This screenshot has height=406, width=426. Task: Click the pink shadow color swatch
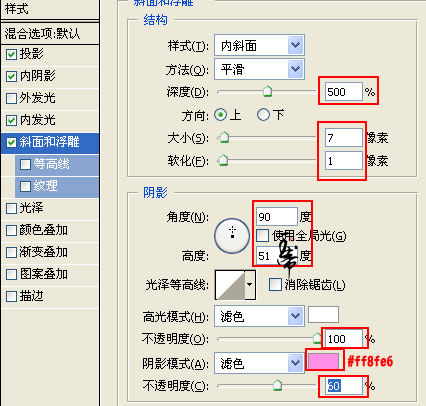point(323,361)
